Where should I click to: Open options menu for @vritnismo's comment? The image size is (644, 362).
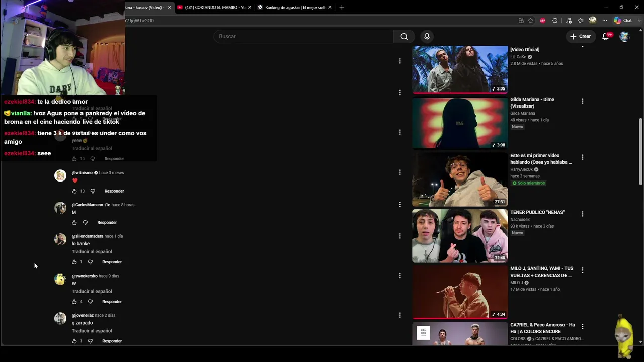[x=400, y=172]
